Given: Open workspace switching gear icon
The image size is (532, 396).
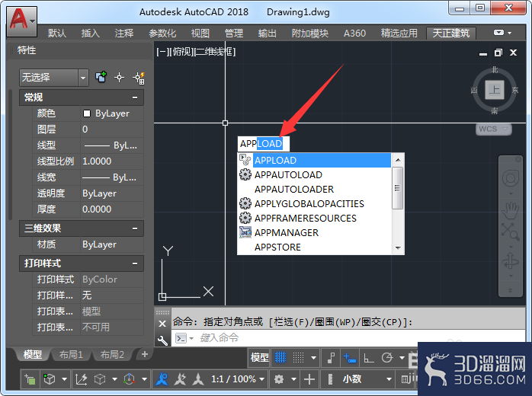Looking at the screenshot, I should pos(279,379).
